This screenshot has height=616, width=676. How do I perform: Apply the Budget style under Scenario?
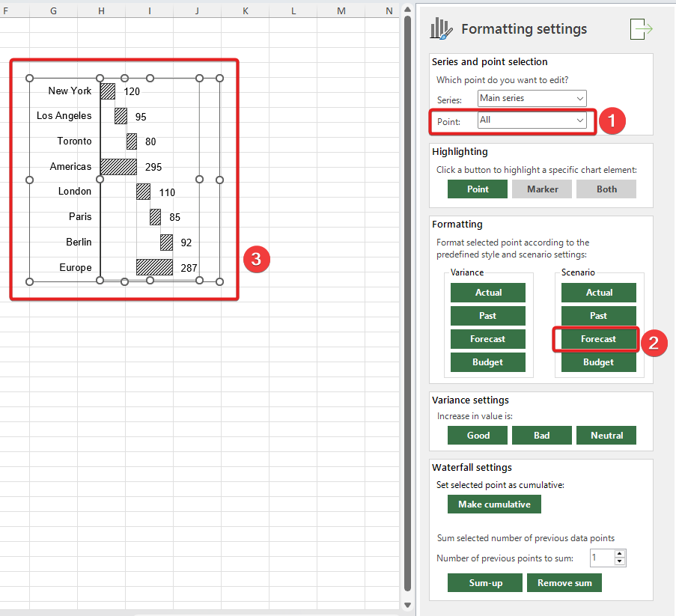(x=598, y=362)
